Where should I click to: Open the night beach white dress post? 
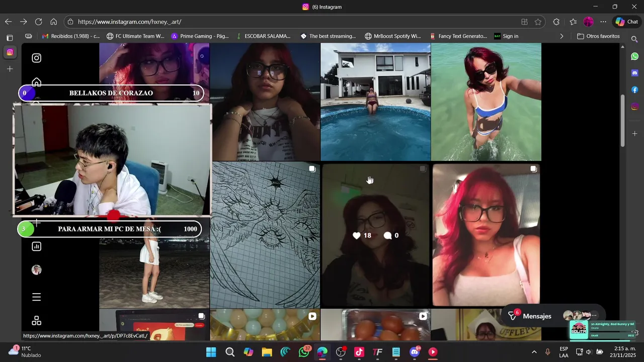154,272
